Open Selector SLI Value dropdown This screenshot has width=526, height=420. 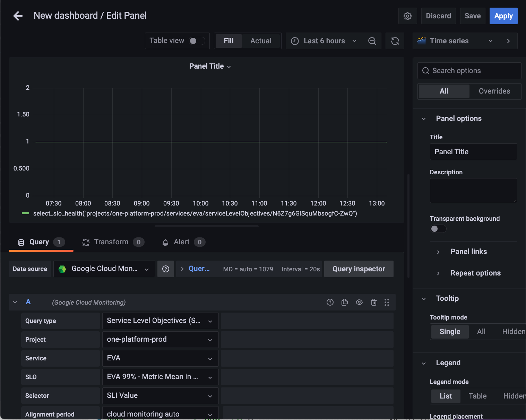[160, 396]
